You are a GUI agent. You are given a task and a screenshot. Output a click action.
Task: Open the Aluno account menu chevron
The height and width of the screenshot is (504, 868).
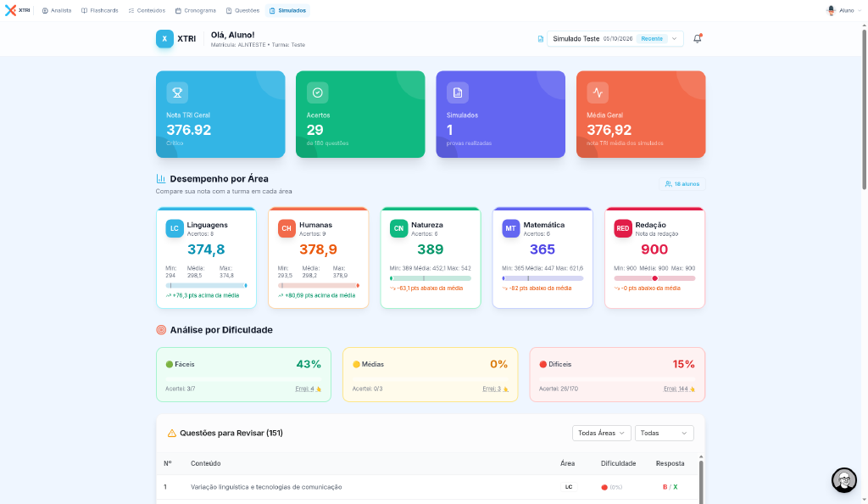pos(860,10)
